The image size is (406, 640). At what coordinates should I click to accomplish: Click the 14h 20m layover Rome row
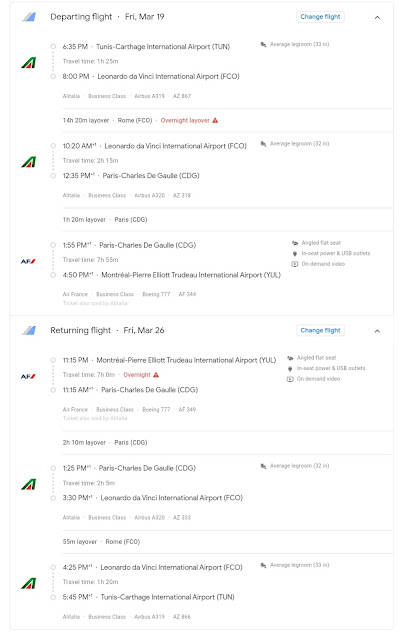227,120
